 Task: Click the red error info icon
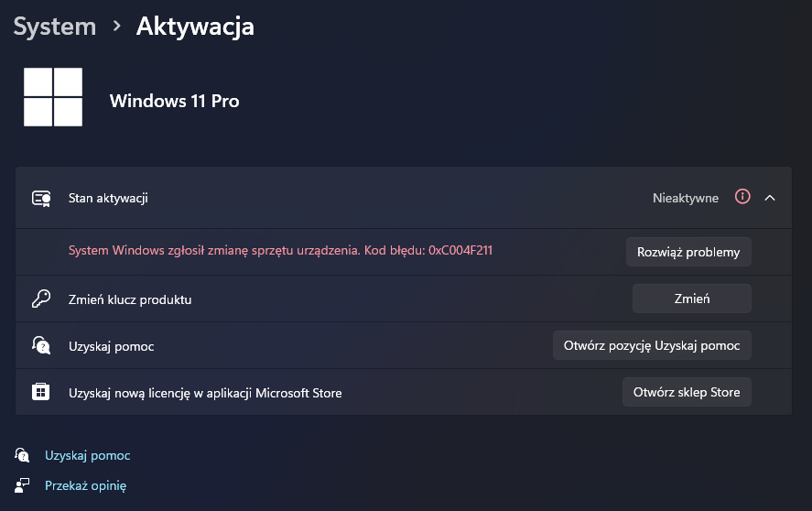point(742,197)
